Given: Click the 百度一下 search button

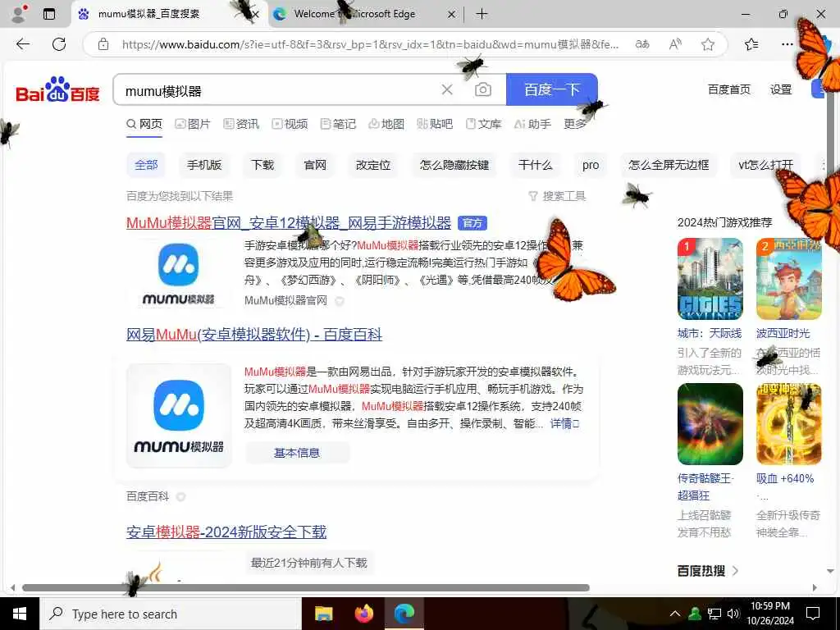Looking at the screenshot, I should (552, 89).
